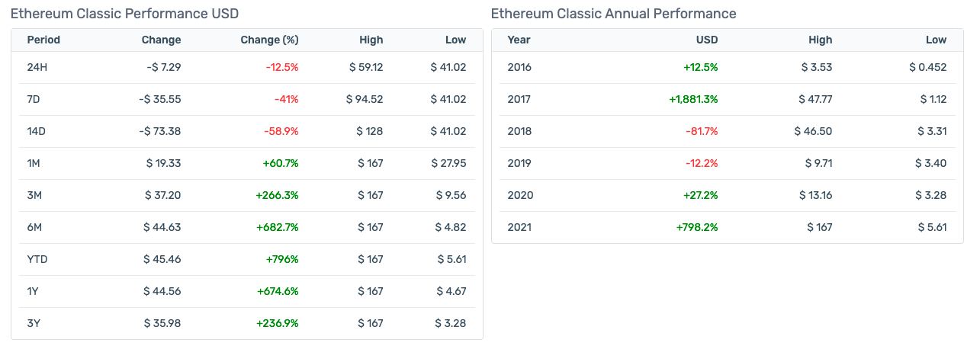This screenshot has height=349, width=980.
Task: Select the 2016 year row
Action: click(x=728, y=67)
